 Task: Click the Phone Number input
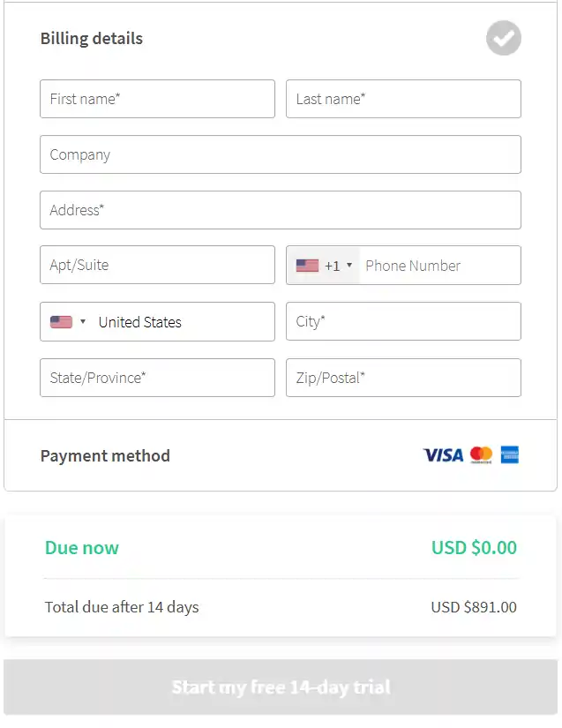tap(438, 266)
